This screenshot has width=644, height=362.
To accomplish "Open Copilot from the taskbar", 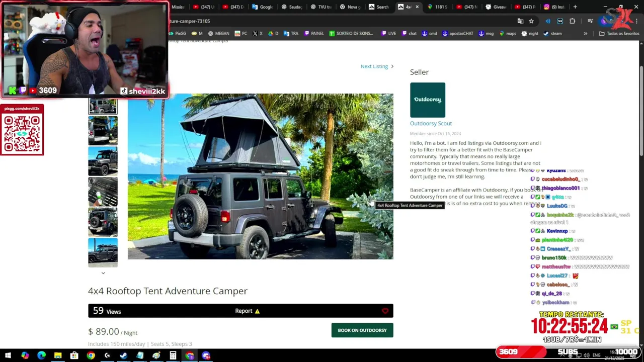I will pos(25,355).
